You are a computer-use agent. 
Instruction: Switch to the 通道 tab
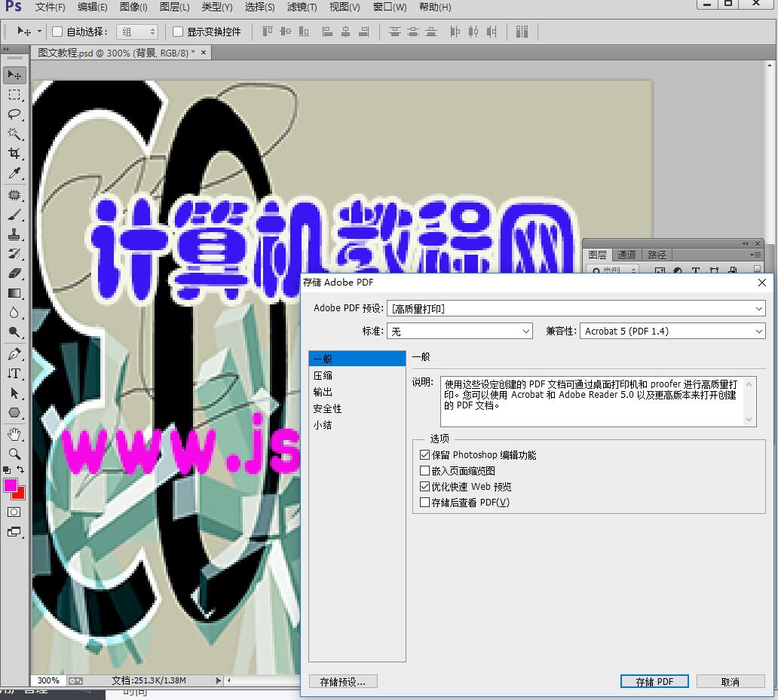tap(626, 255)
